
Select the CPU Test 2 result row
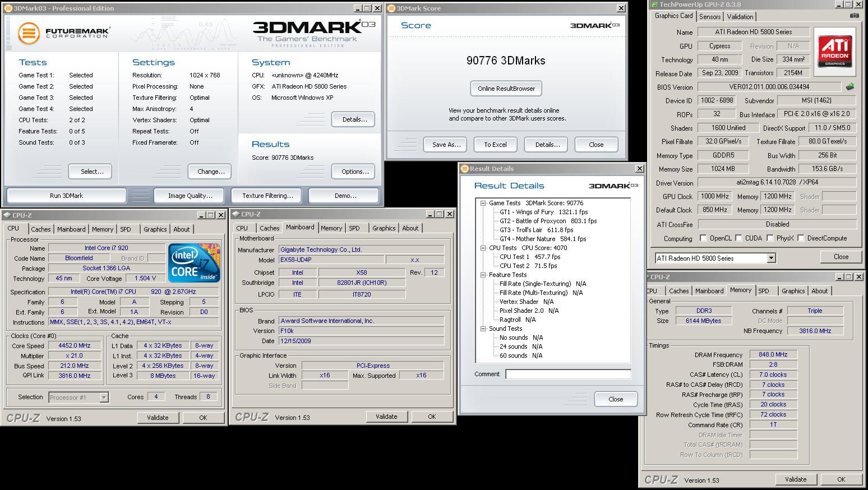[528, 266]
